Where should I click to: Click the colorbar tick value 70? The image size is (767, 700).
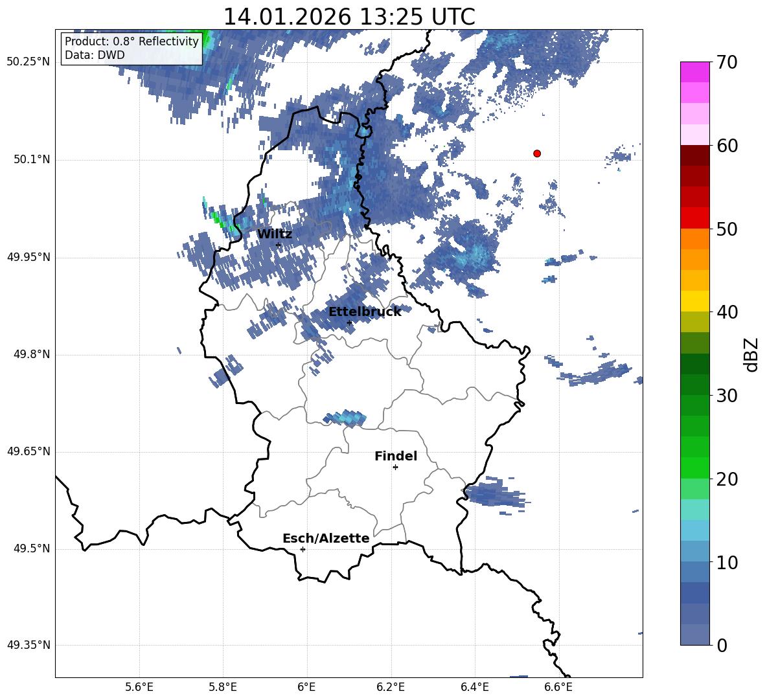(x=727, y=62)
